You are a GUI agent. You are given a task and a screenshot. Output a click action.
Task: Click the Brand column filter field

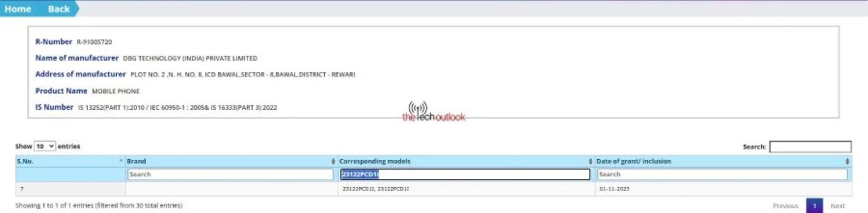click(x=230, y=174)
